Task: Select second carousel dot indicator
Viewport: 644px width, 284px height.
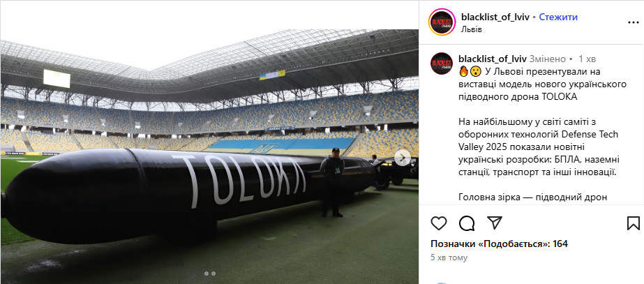Action: click(214, 273)
